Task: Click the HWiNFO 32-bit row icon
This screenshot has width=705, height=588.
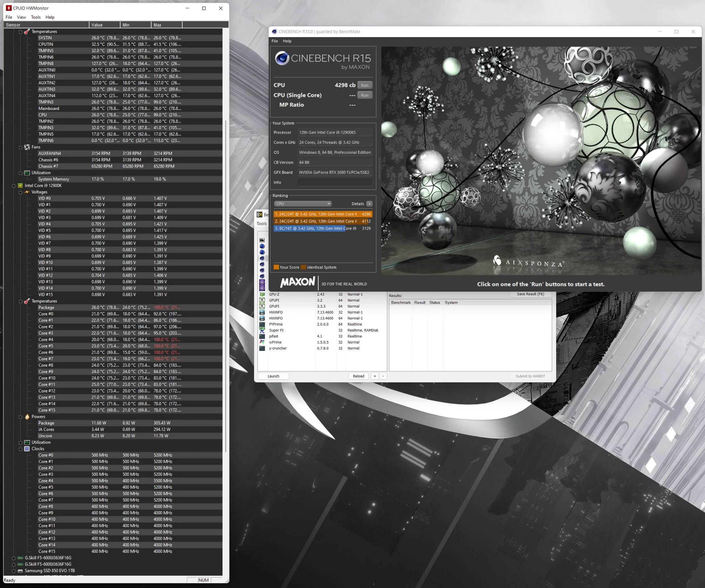Action: (x=262, y=313)
